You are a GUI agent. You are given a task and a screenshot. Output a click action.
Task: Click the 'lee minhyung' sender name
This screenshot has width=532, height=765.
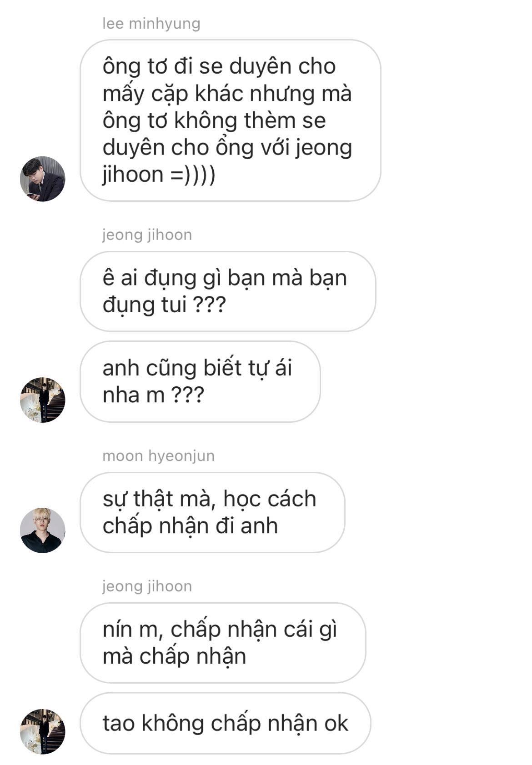click(x=151, y=24)
